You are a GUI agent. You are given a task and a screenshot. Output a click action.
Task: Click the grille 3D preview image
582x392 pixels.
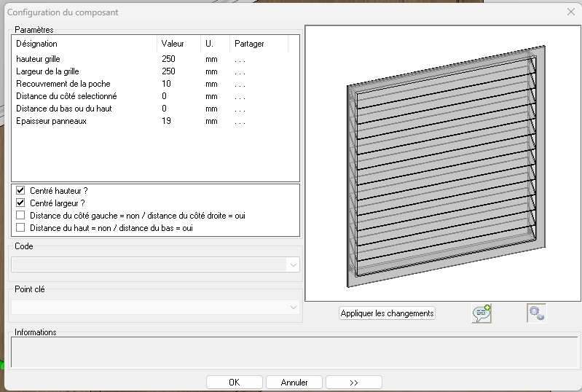pyautogui.click(x=443, y=163)
